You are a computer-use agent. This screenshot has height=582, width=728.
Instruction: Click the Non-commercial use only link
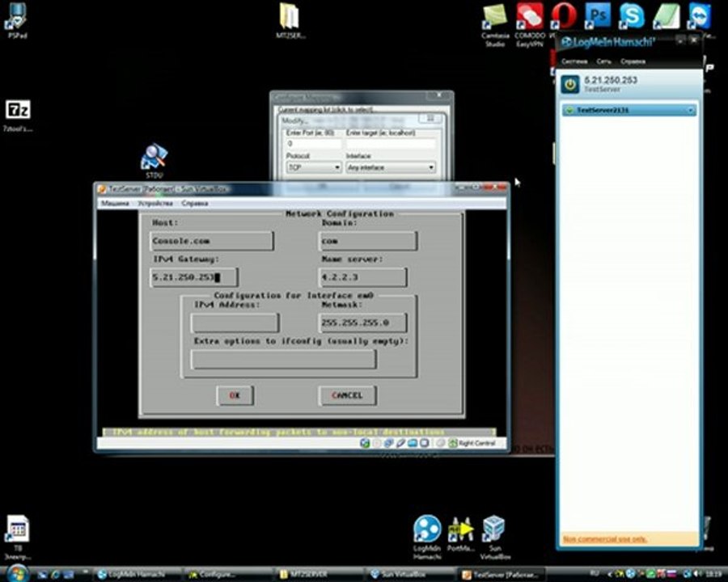point(604,539)
